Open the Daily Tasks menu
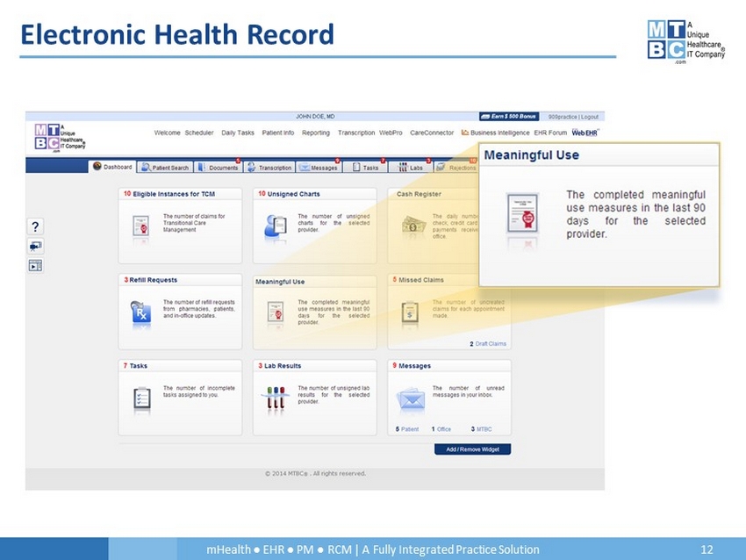The image size is (746, 560). 238,133
